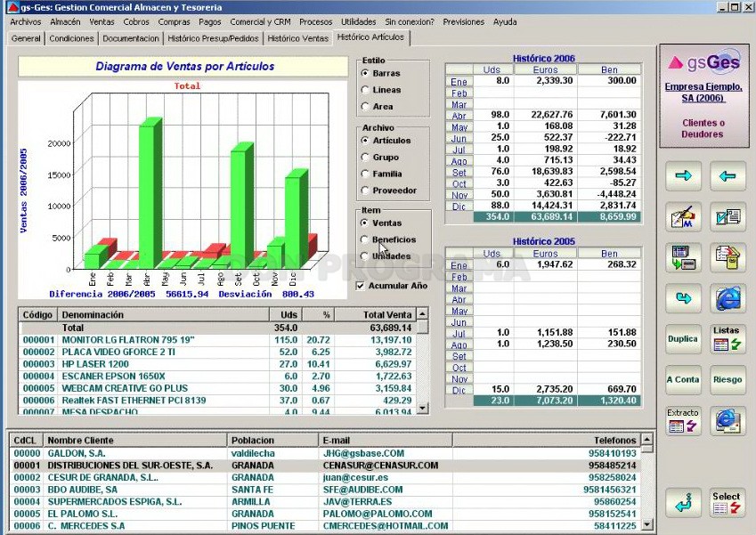The width and height of the screenshot is (756, 535).
Task: Open the Ventas menu
Action: click(102, 22)
